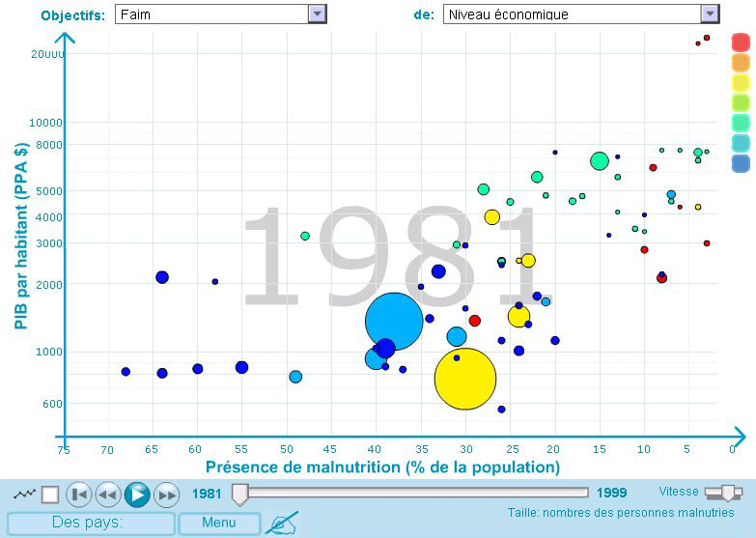This screenshot has width=756, height=538.
Task: Select the orange legend color swatch
Action: coord(741,62)
